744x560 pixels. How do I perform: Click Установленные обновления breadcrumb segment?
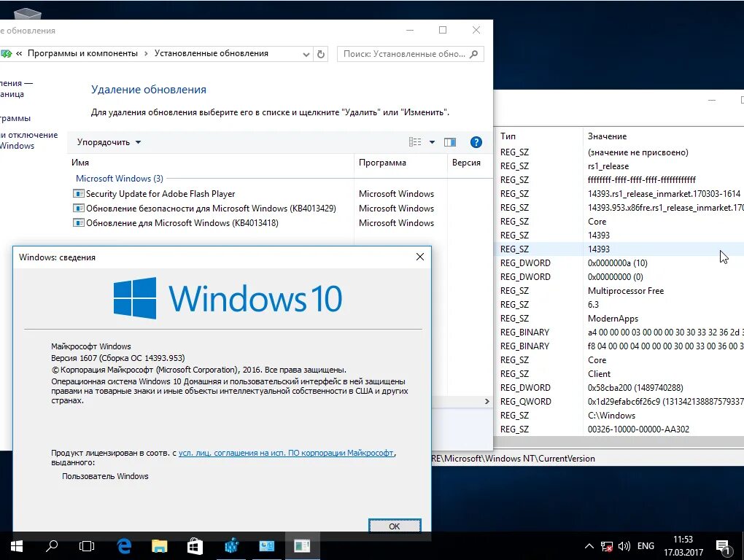click(211, 53)
